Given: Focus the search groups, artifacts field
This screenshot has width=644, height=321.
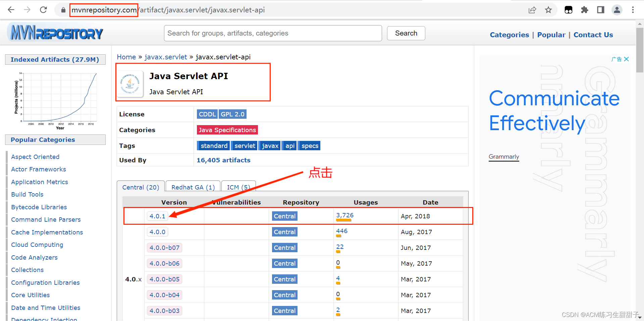Looking at the screenshot, I should (x=273, y=33).
